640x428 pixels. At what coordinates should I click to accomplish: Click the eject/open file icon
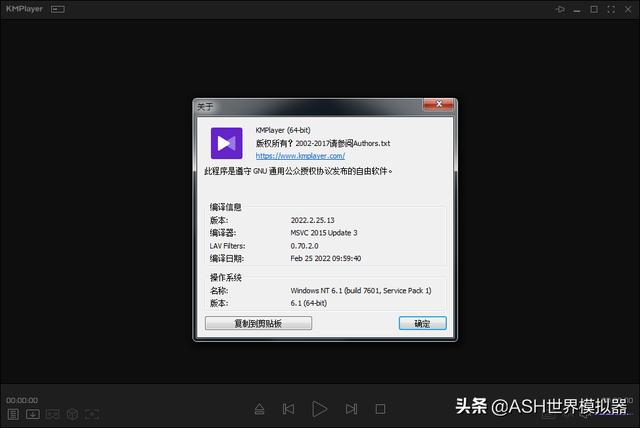260,409
